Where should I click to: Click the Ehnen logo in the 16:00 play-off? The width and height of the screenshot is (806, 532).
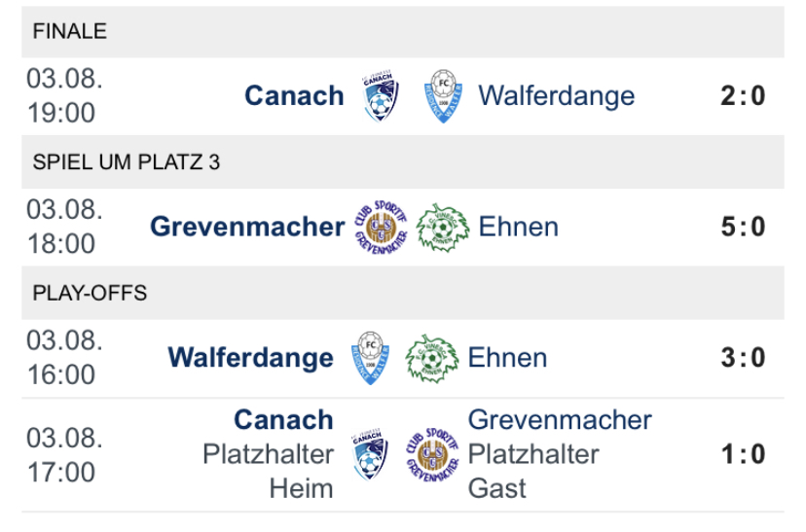pyautogui.click(x=432, y=358)
